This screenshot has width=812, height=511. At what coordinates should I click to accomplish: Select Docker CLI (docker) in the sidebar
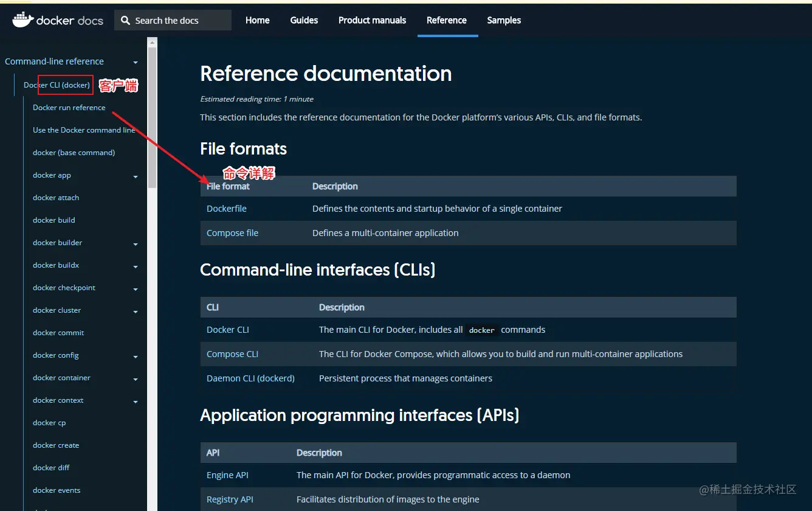click(57, 85)
